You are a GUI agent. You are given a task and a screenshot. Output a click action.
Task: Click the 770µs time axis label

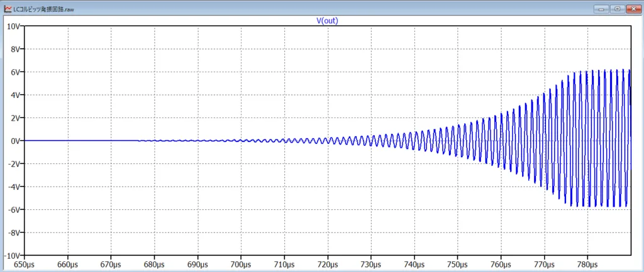(x=545, y=264)
